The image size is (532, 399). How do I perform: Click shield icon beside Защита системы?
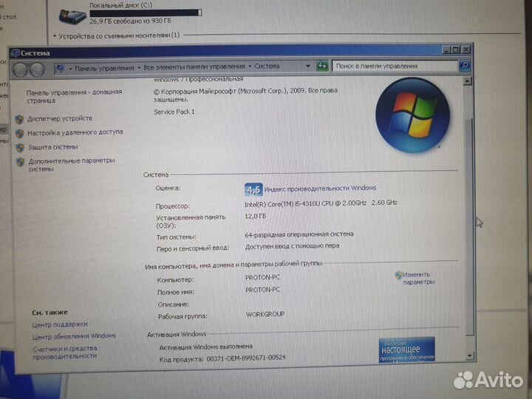[x=21, y=148]
